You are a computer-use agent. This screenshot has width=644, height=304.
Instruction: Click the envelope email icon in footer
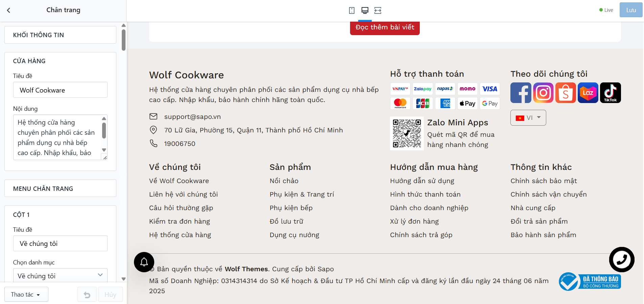pyautogui.click(x=154, y=117)
